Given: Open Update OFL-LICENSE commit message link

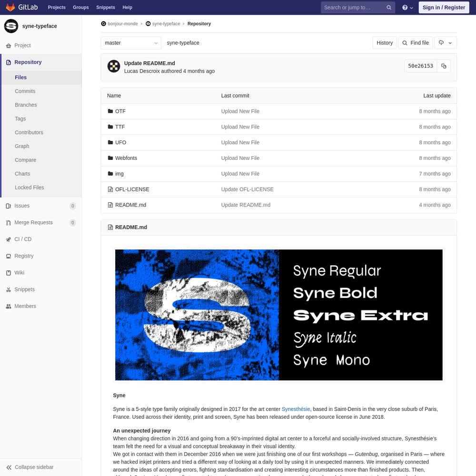Looking at the screenshot, I should click(247, 189).
